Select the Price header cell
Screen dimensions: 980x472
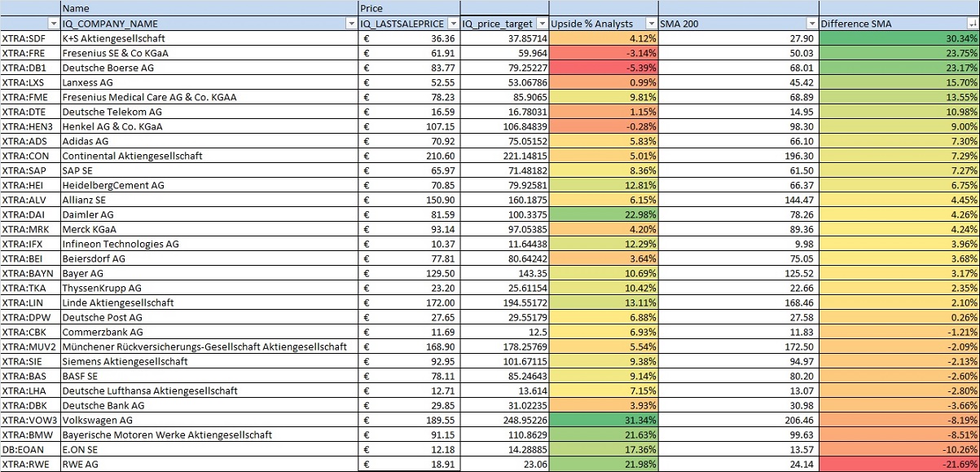[409, 8]
